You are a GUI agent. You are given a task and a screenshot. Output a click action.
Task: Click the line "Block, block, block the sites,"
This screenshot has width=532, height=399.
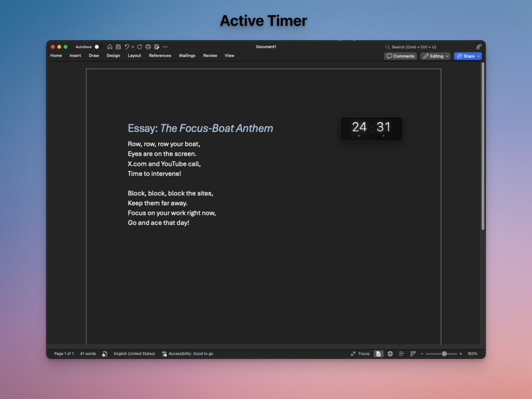click(170, 193)
